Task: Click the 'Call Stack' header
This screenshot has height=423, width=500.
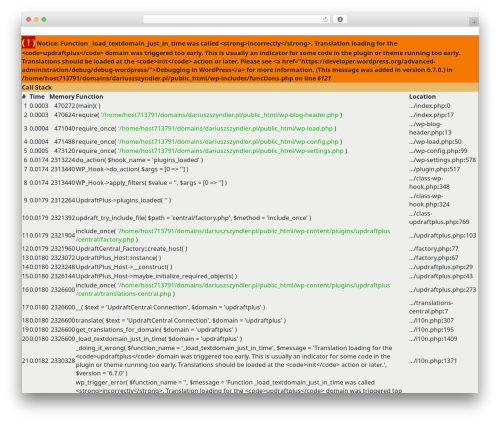Action: (37, 87)
